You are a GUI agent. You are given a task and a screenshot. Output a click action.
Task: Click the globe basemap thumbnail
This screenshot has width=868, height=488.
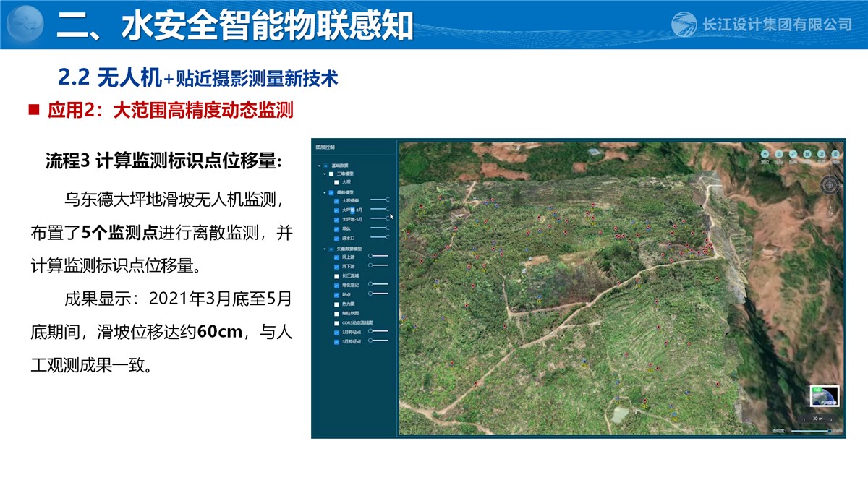824,396
